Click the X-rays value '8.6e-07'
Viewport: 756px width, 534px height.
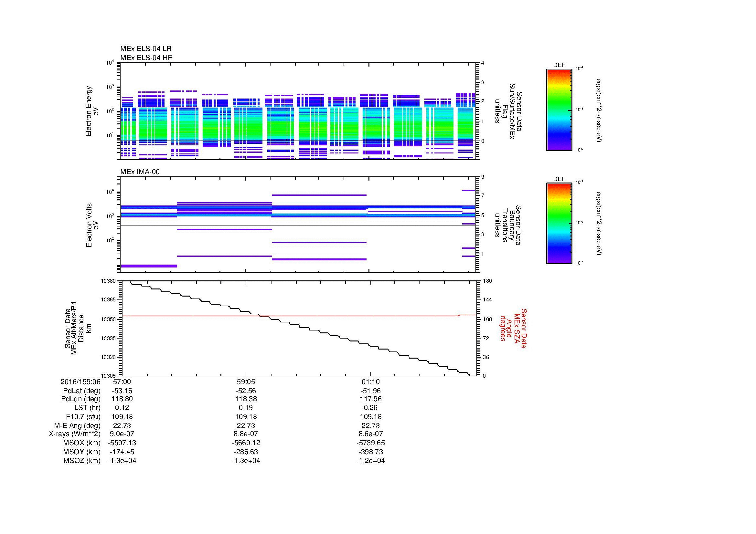[371, 434]
